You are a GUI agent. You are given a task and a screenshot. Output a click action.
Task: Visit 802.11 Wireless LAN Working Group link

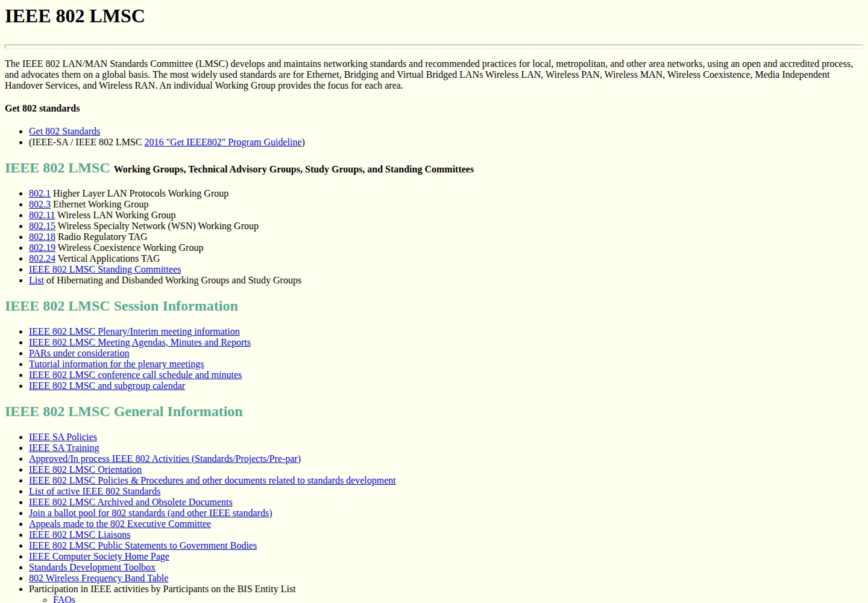[x=42, y=215]
